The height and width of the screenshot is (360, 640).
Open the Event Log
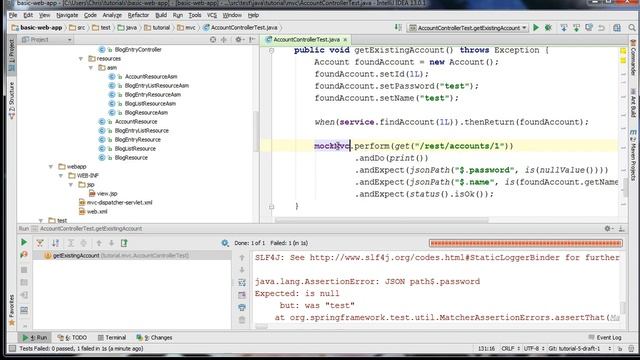point(605,338)
